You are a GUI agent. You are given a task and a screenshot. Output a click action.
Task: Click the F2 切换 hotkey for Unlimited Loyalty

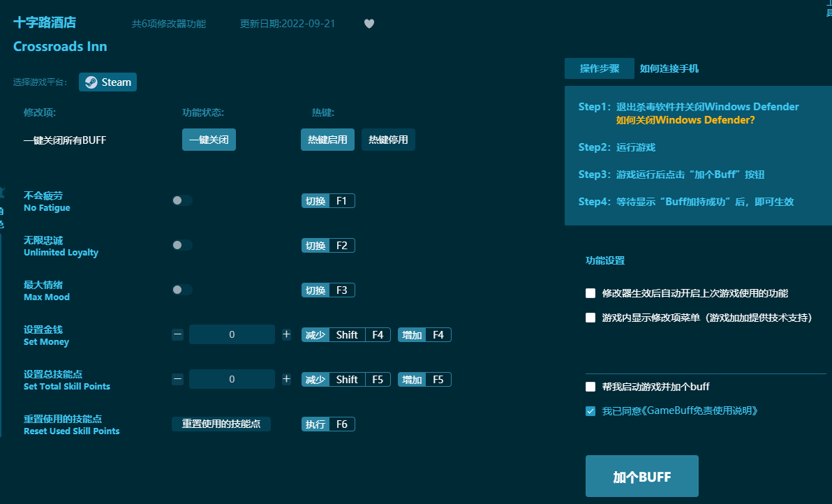coord(328,246)
